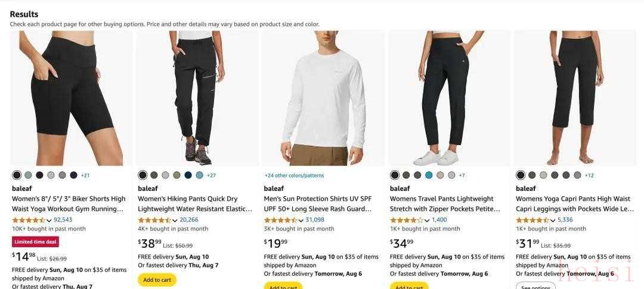The height and width of the screenshot is (289, 644).
Task: Click the star rating of the Biker Shorts
Action: coord(28,220)
